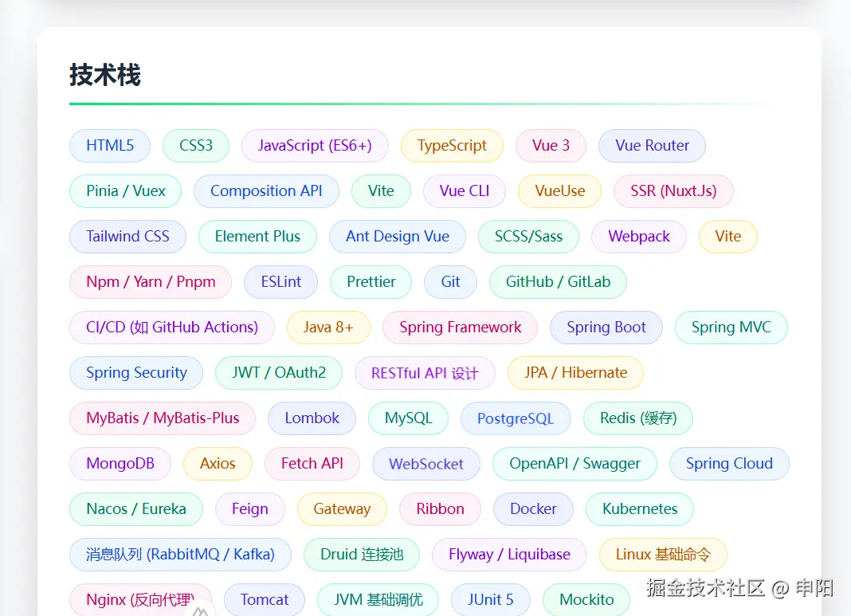Click the Prettier tag
The image size is (851, 616).
371,281
